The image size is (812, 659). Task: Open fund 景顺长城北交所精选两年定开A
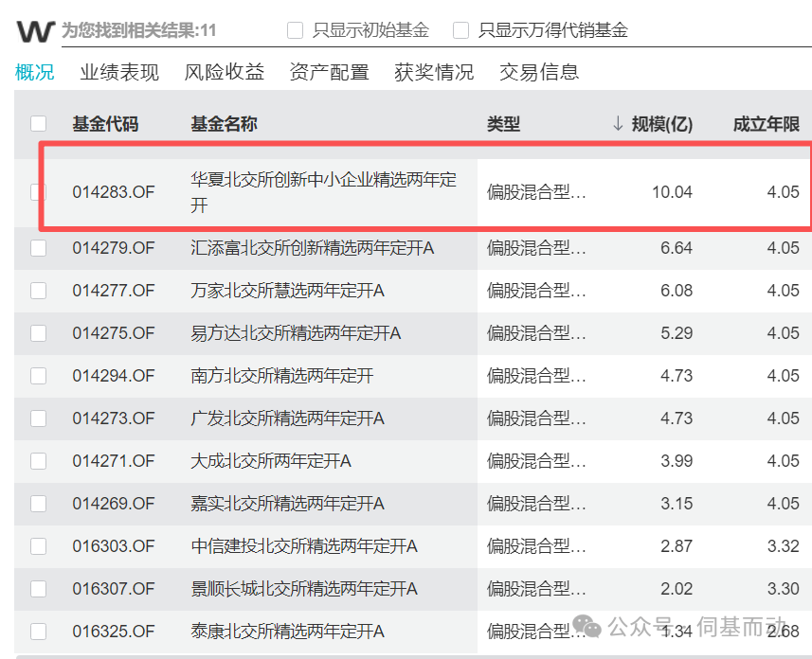pyautogui.click(x=304, y=589)
